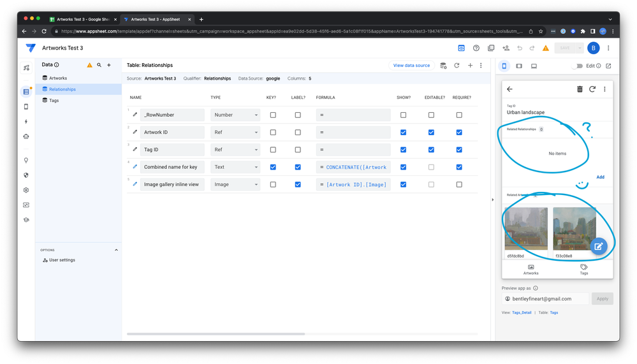Add virtual column plus icon
The image size is (637, 364).
pos(470,66)
